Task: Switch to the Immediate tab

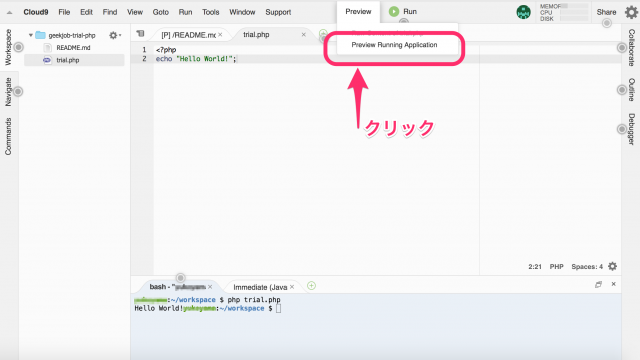Action: click(260, 287)
